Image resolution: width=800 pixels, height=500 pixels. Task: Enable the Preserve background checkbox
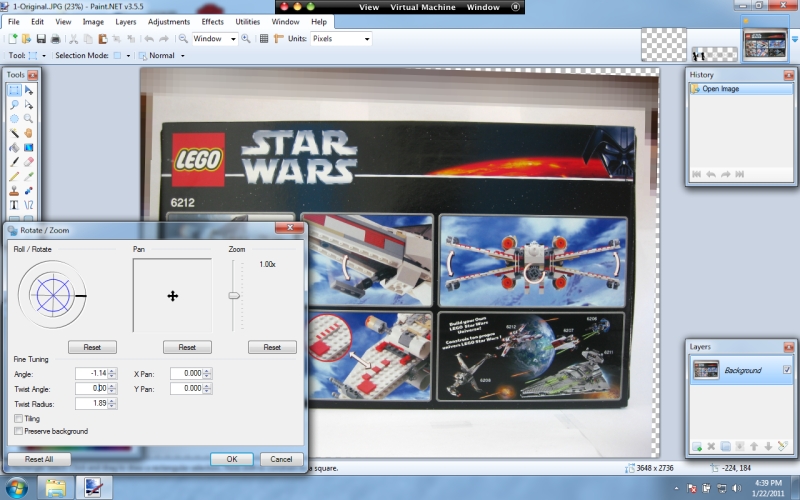pyautogui.click(x=18, y=431)
